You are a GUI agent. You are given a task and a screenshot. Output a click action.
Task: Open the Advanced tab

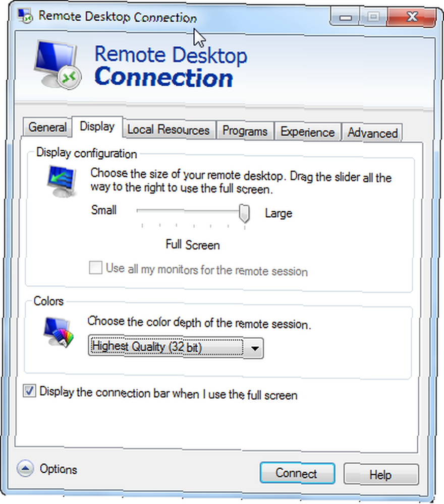pyautogui.click(x=372, y=133)
